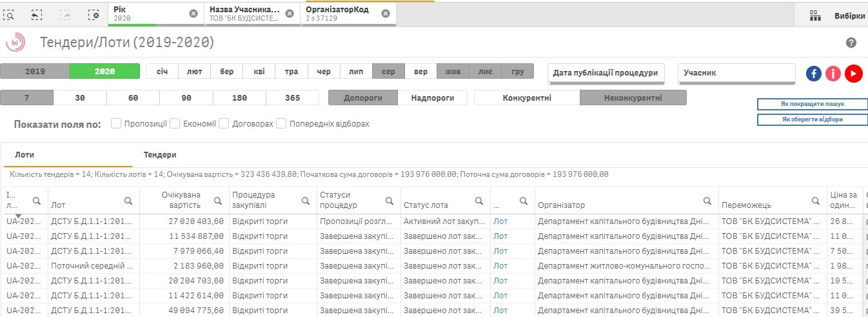Filter by month лип
Screen dimensions: 868x317
pos(356,72)
